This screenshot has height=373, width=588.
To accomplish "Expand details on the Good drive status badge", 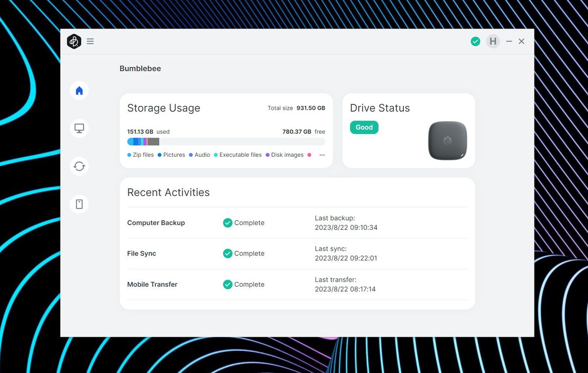I will pyautogui.click(x=364, y=127).
